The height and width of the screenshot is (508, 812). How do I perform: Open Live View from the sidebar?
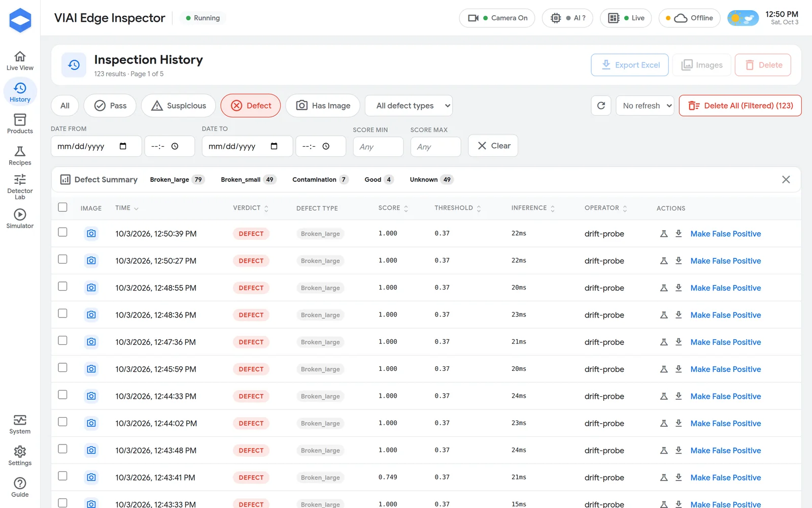coord(20,61)
